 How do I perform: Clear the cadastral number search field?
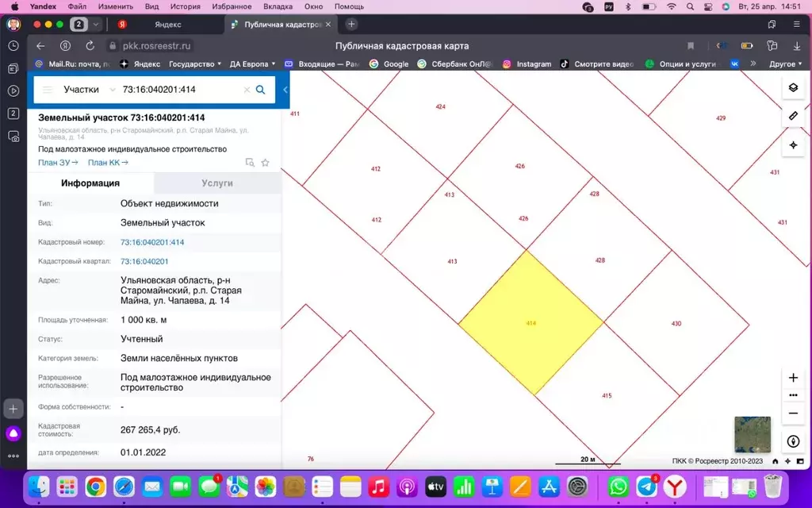click(247, 90)
